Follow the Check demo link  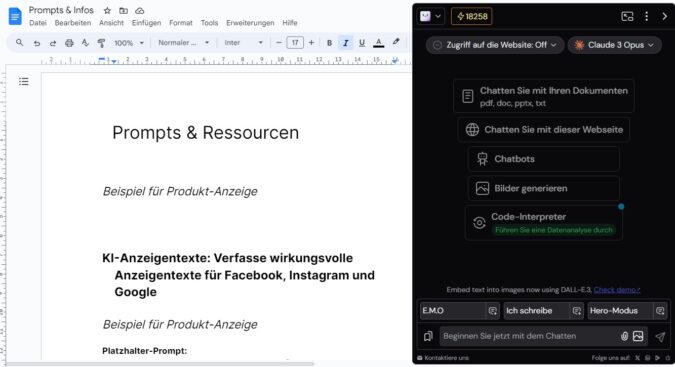617,290
